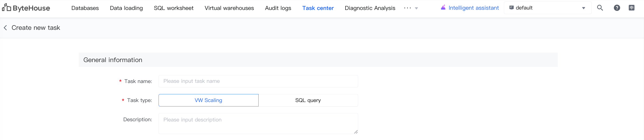This screenshot has width=644, height=140.
Task: Navigate to Audit logs
Action: click(278, 8)
